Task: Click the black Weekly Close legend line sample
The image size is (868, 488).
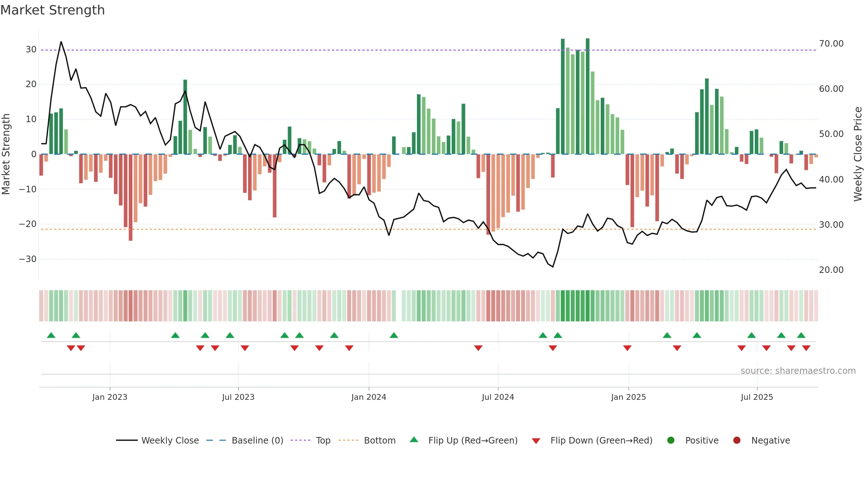Action: (127, 440)
